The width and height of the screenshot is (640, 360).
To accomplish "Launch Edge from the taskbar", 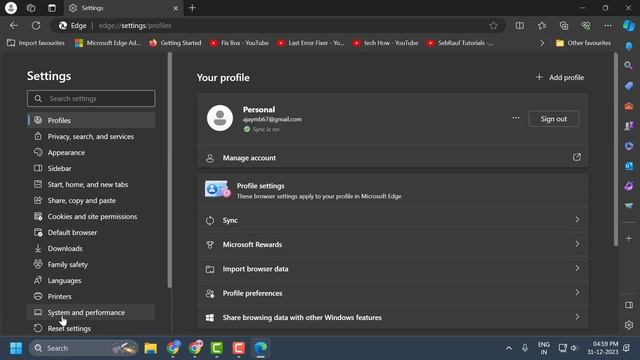I will coord(260,348).
